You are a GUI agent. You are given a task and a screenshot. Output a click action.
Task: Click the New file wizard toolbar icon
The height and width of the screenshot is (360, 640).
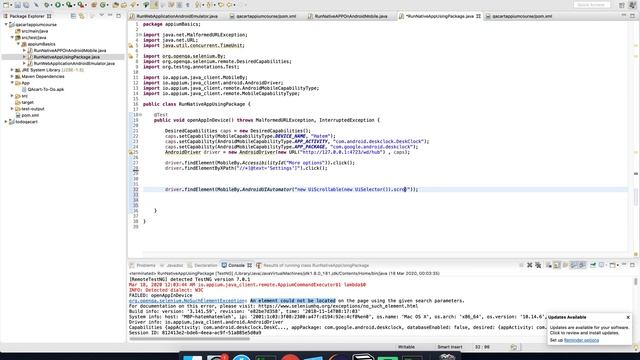coord(6,5)
